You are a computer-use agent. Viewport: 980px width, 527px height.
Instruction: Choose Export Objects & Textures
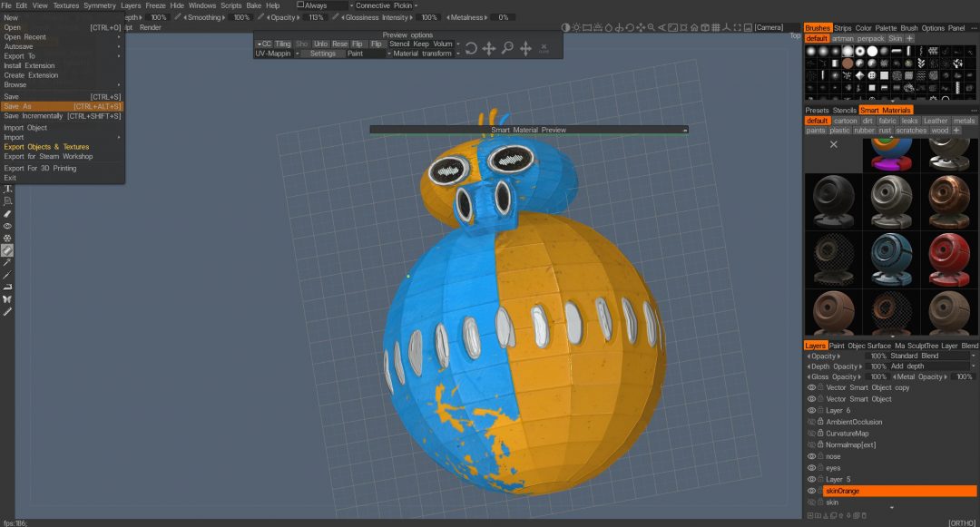tap(46, 147)
